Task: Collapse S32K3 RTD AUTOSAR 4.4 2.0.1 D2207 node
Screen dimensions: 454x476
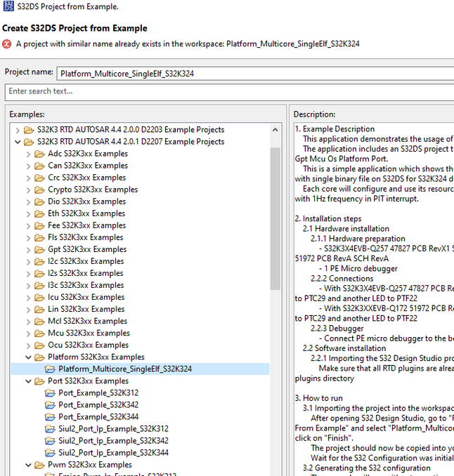Action: tap(18, 142)
